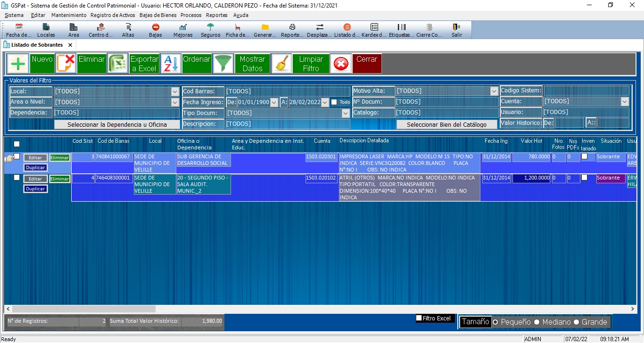Select the Mediano size radio button
The height and width of the screenshot is (343, 644).
537,322
